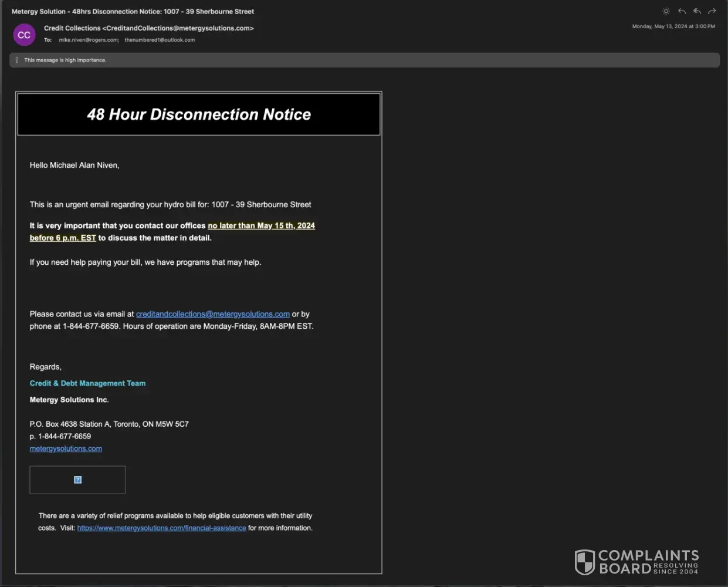Click the Reply arrow icon

click(x=682, y=11)
